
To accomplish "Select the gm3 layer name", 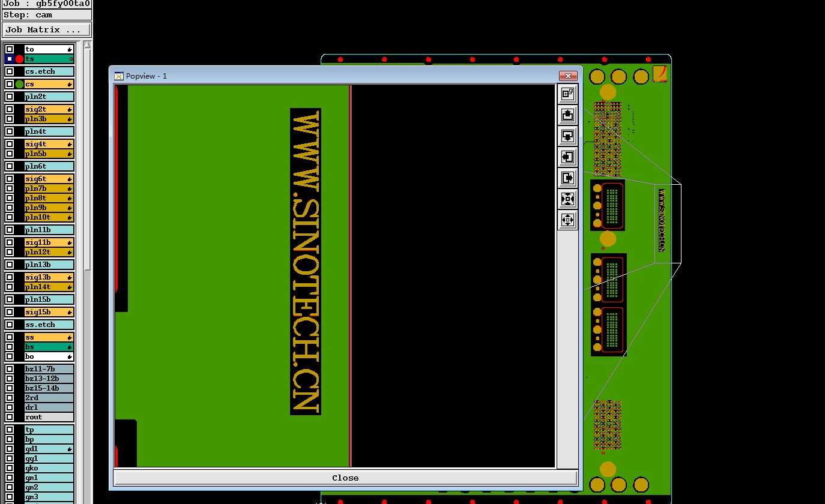I will [x=49, y=497].
